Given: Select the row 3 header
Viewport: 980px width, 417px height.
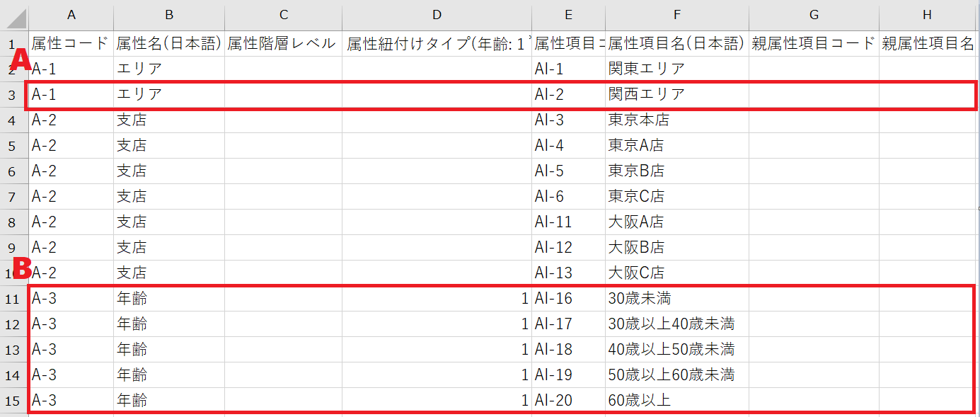Looking at the screenshot, I should click(12, 95).
